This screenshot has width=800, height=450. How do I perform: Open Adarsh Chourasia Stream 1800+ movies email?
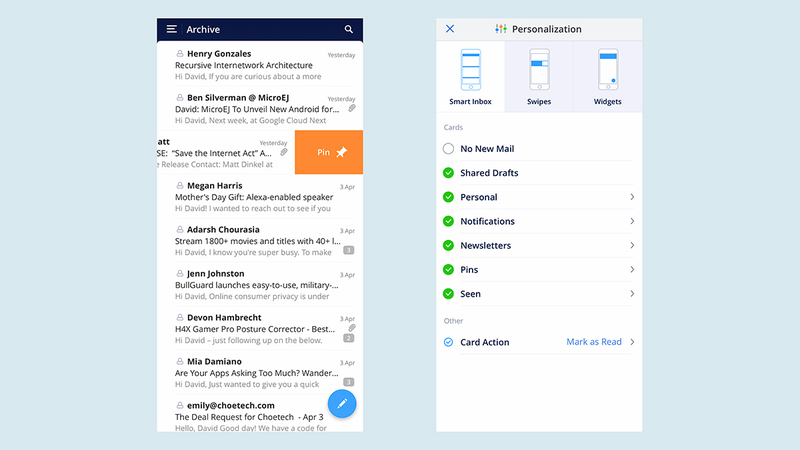(x=258, y=241)
